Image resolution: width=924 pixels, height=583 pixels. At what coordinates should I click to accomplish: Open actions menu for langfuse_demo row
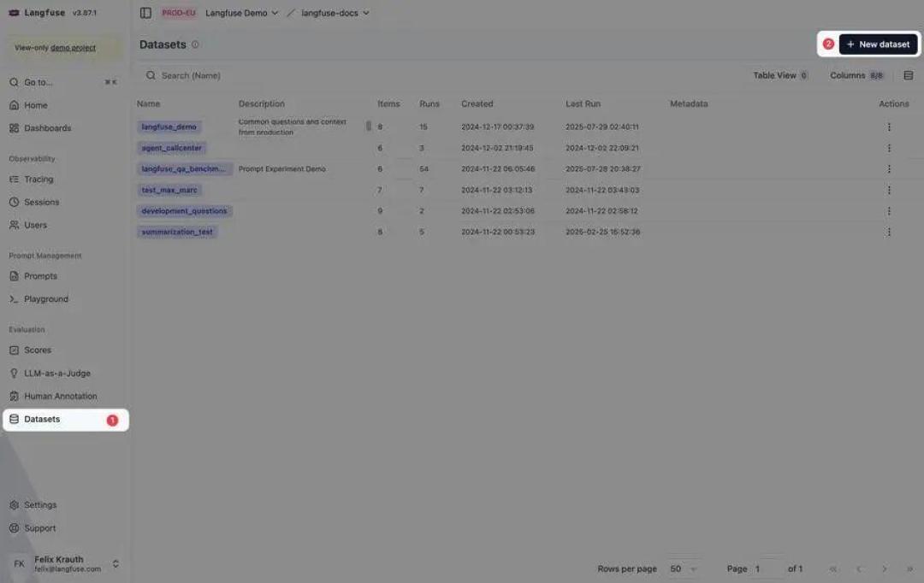coord(889,127)
